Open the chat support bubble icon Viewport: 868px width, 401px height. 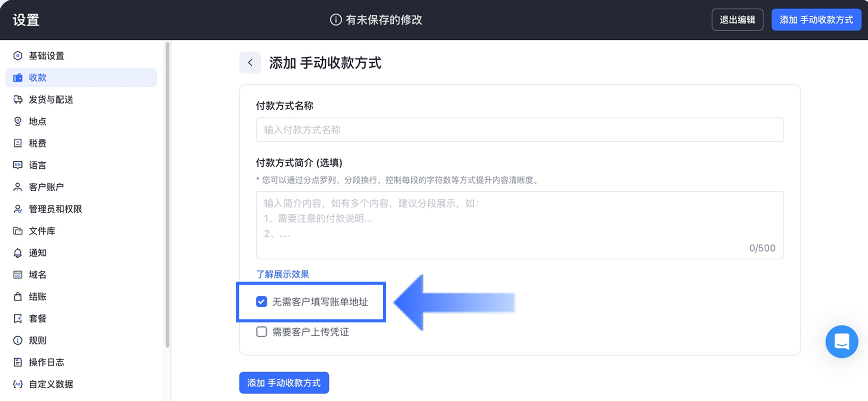841,341
